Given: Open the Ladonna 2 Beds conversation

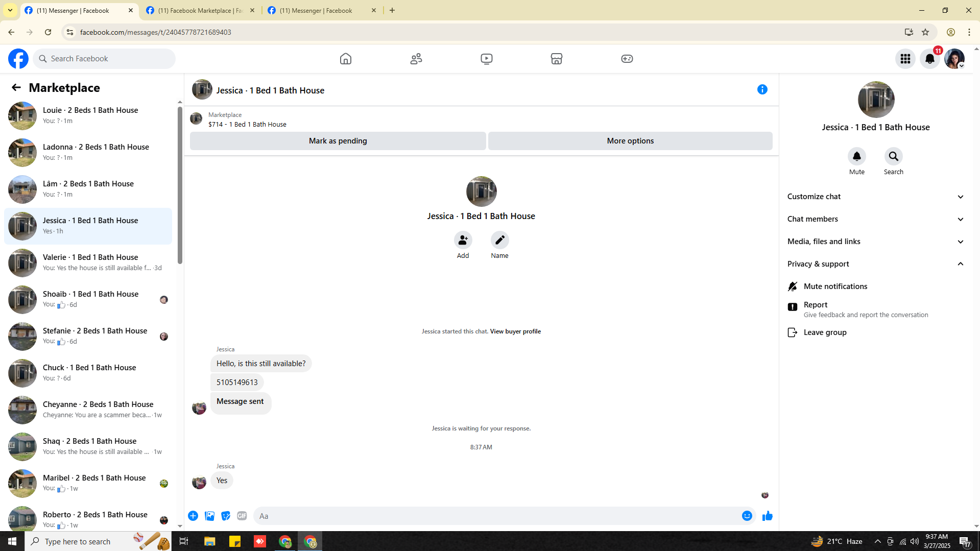Looking at the screenshot, I should click(x=88, y=153).
